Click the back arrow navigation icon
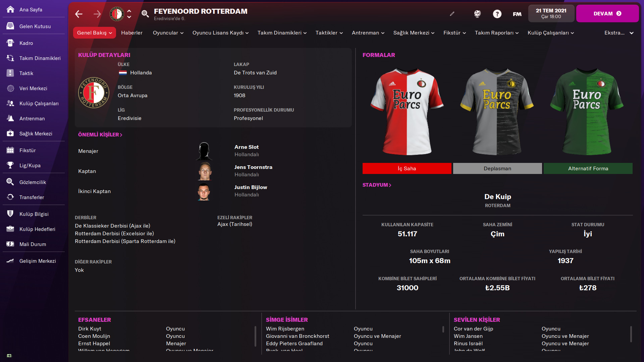Viewport: 644px width, 362px height. 79,14
